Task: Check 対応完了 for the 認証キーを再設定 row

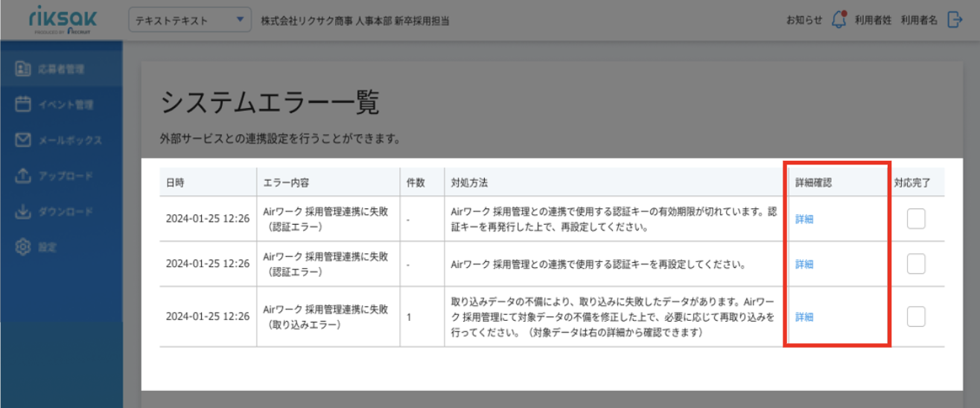Action: coord(916,264)
